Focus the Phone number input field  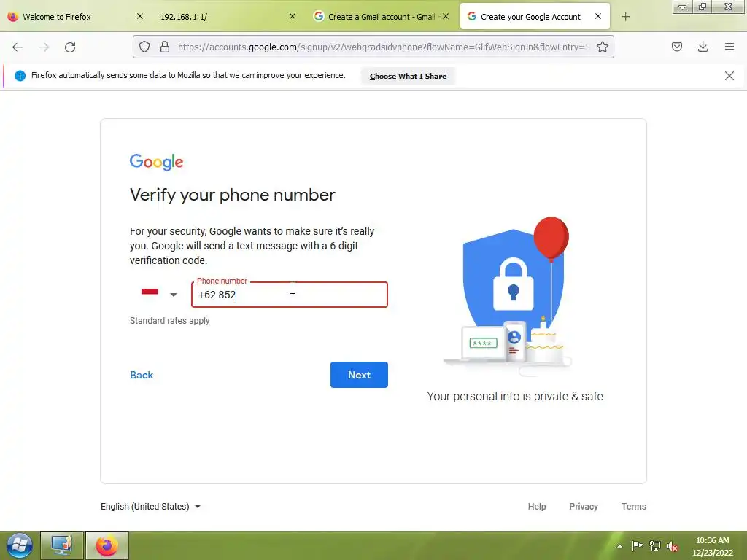(x=290, y=295)
